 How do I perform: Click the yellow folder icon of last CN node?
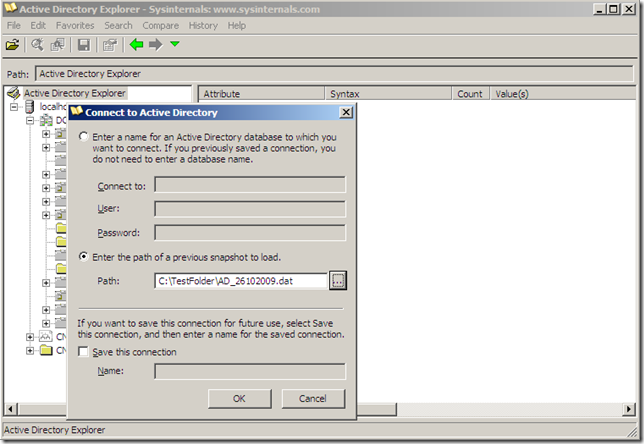click(46, 350)
